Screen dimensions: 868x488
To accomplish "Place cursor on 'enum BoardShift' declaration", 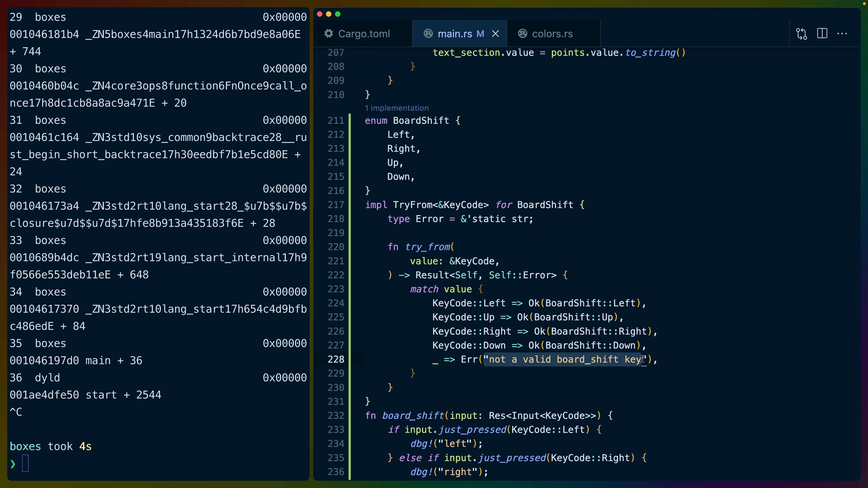I will pyautogui.click(x=420, y=121).
